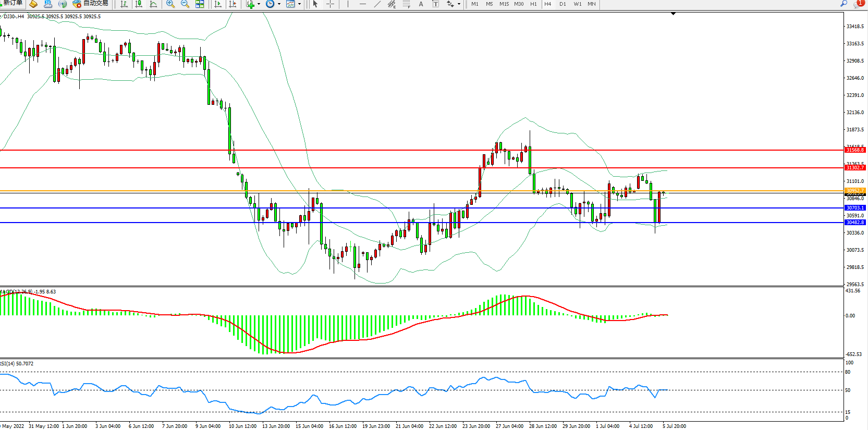Toggle the chart shift button
Screen dimensions: 868x430
tap(233, 4)
